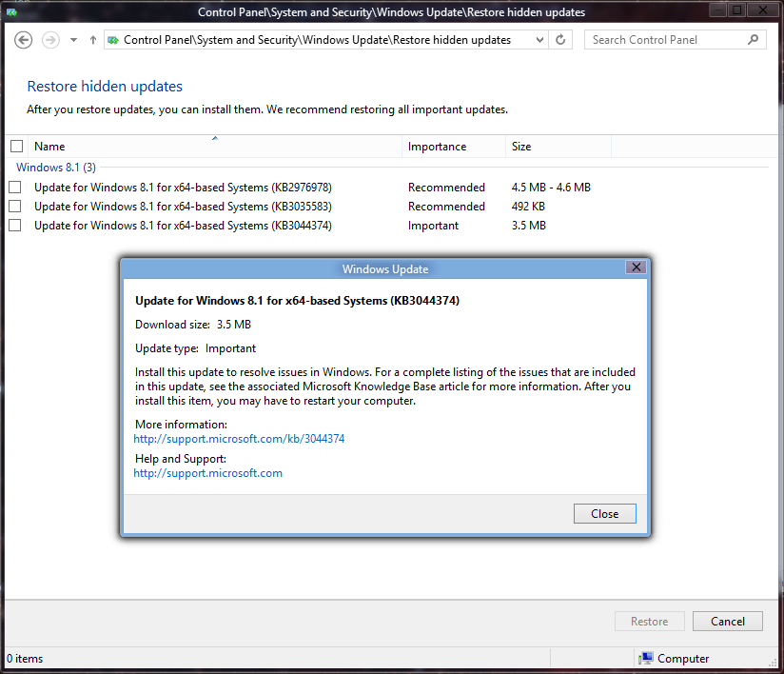Click the Close button in dialog

pyautogui.click(x=604, y=514)
